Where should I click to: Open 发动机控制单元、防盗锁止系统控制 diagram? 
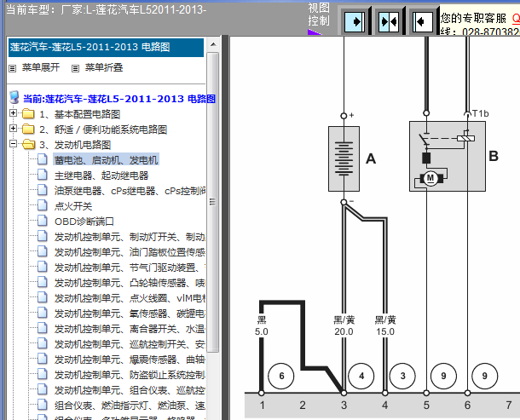[130, 375]
